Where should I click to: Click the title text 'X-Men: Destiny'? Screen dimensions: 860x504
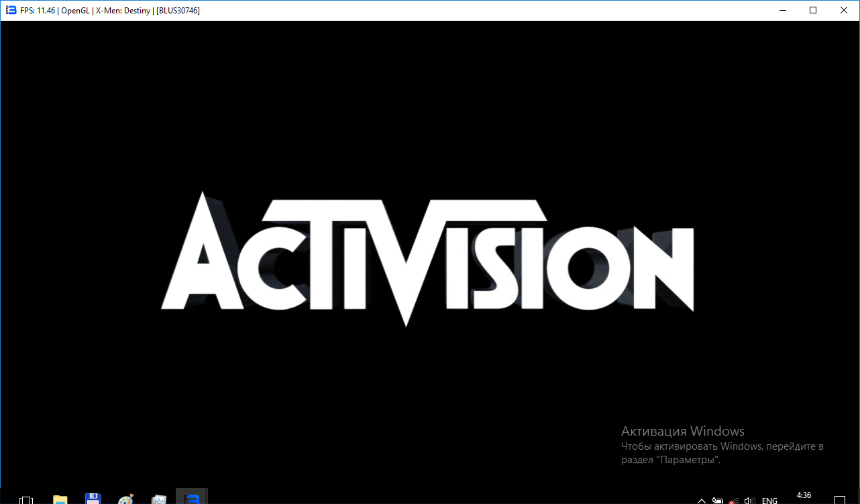pyautogui.click(x=123, y=11)
